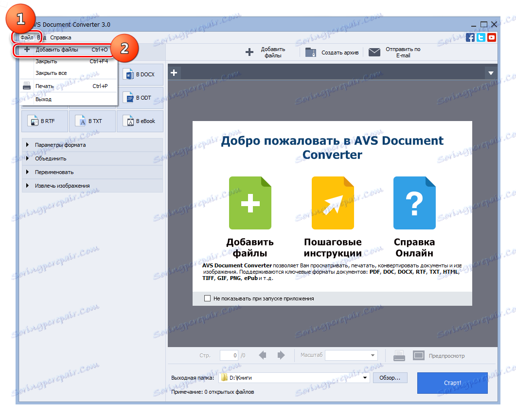The image size is (516, 420).
Task: Click the Preview monitor icon
Action: pos(419,355)
